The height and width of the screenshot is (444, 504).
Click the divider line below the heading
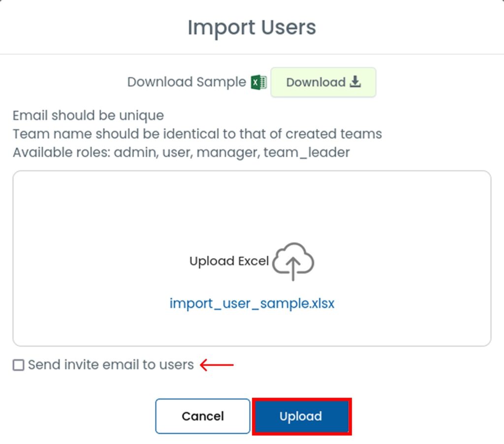pyautogui.click(x=252, y=54)
